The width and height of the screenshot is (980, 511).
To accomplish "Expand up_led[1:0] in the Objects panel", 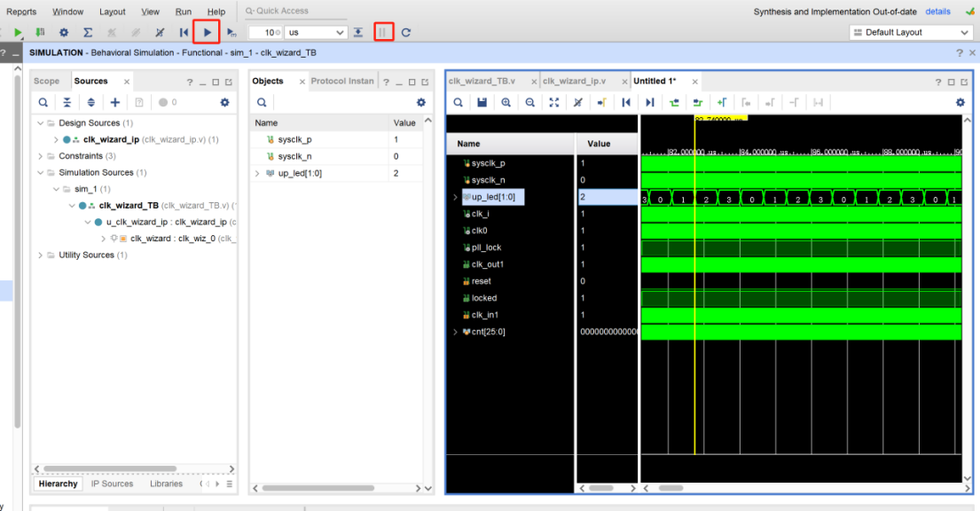I will pyautogui.click(x=257, y=173).
